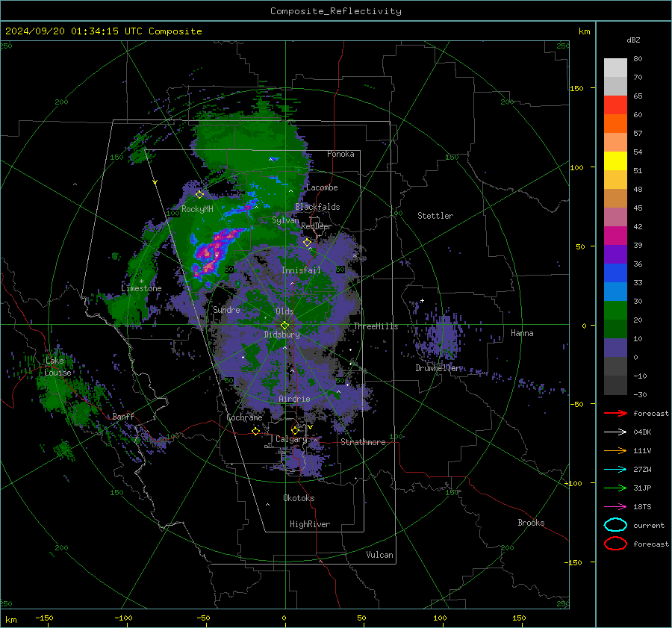Click the orange 111V arrow icon

click(x=615, y=450)
